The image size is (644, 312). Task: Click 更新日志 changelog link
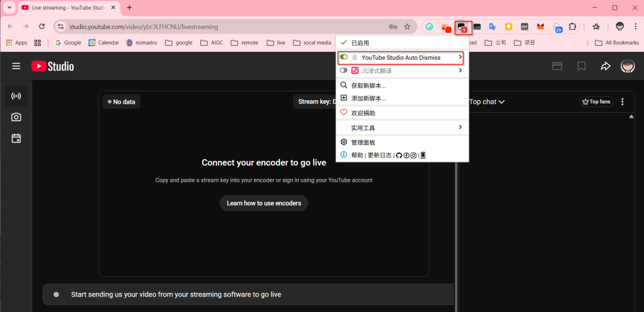(379, 155)
